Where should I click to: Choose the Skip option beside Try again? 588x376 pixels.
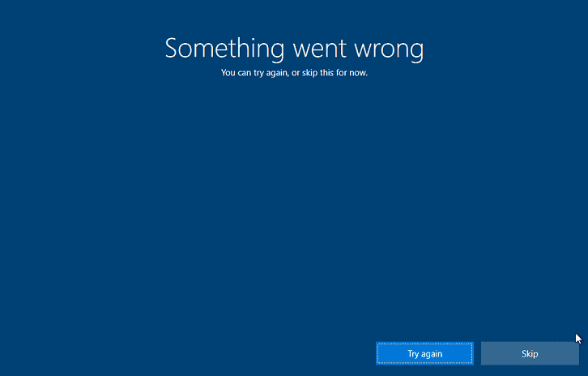coord(530,353)
